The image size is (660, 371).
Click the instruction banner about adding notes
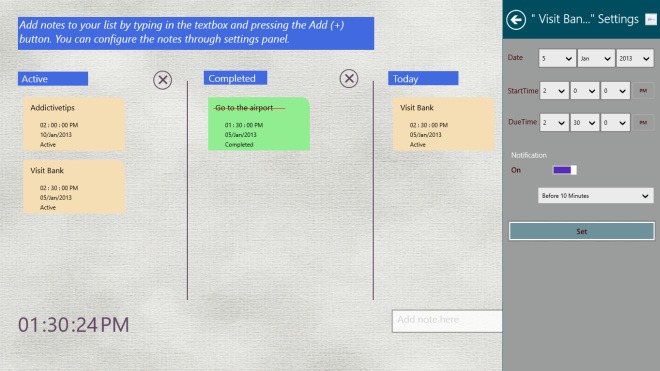pyautogui.click(x=196, y=33)
